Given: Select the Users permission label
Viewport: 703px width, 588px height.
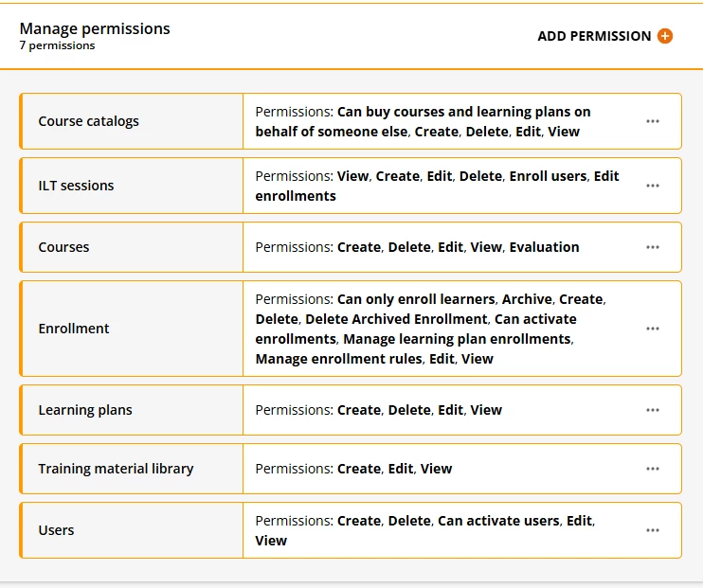Looking at the screenshot, I should 56,530.
